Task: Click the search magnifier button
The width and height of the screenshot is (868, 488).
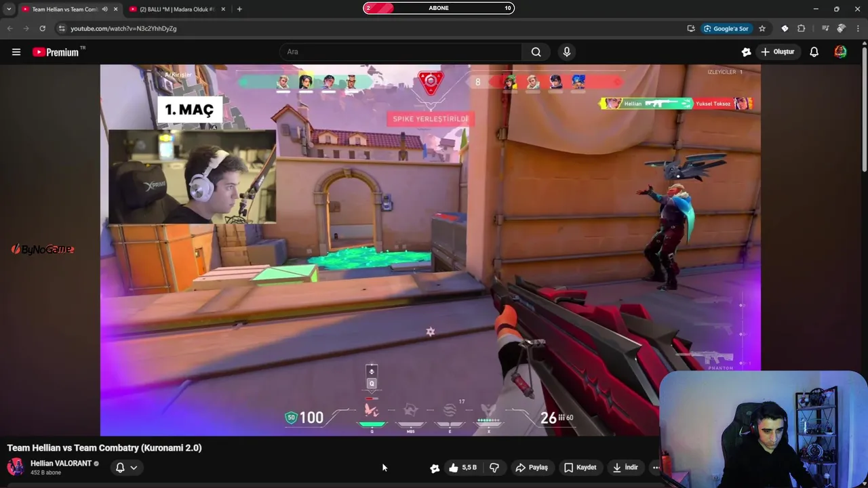Action: pyautogui.click(x=536, y=52)
